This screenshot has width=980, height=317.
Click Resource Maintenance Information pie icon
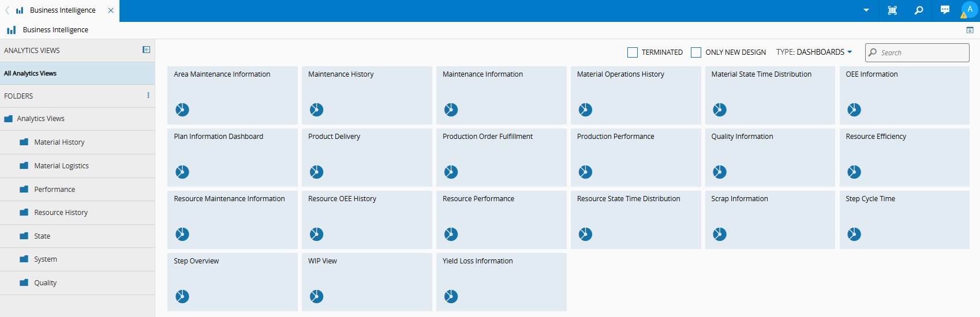pyautogui.click(x=182, y=234)
